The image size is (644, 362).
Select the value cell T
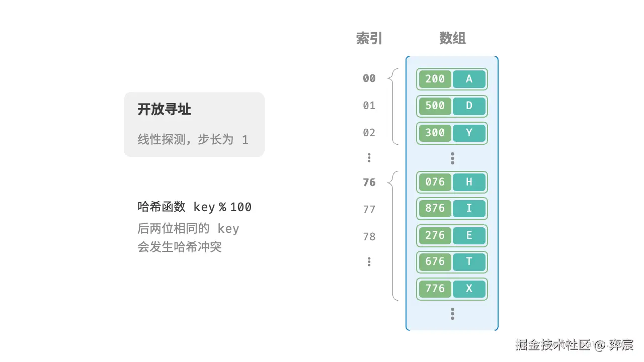coord(469,261)
